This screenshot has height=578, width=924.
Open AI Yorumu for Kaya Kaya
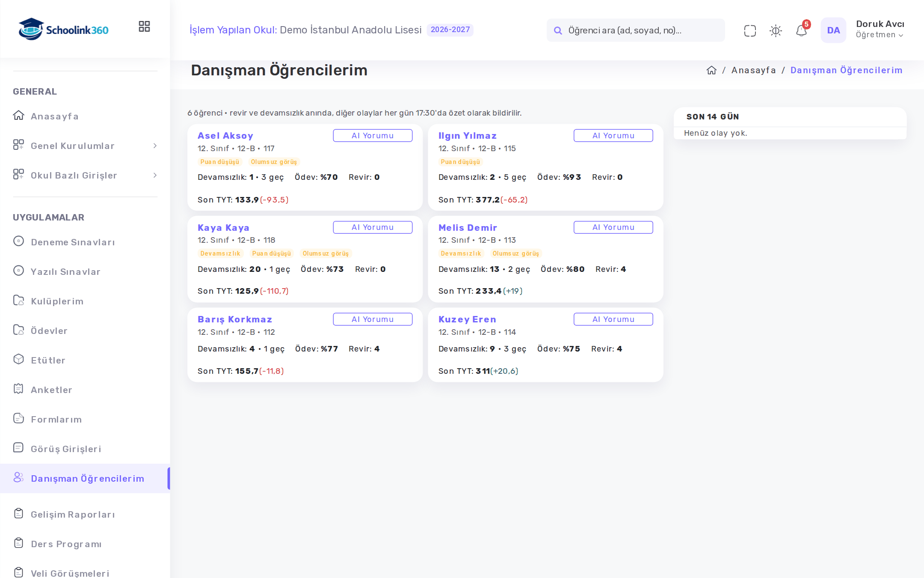[373, 227]
